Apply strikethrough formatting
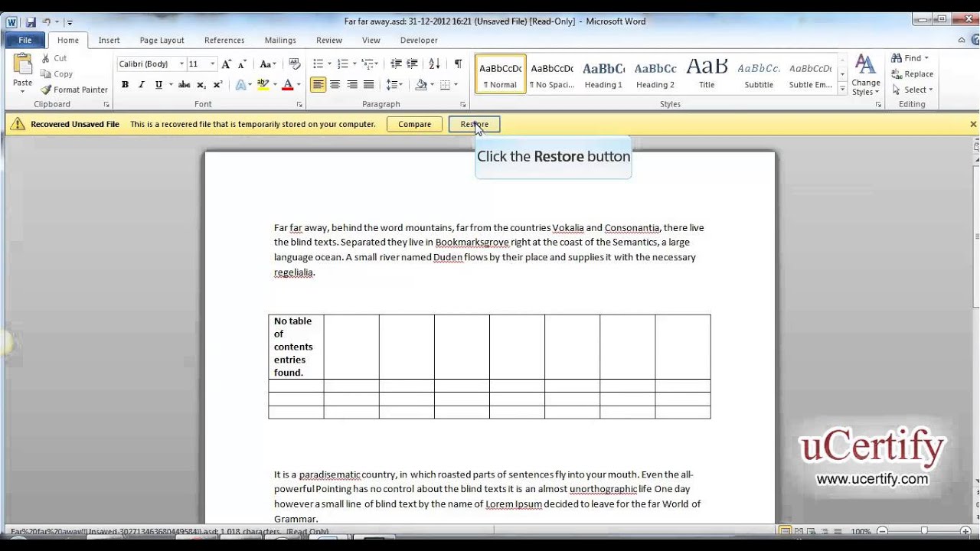980x551 pixels. click(x=184, y=85)
